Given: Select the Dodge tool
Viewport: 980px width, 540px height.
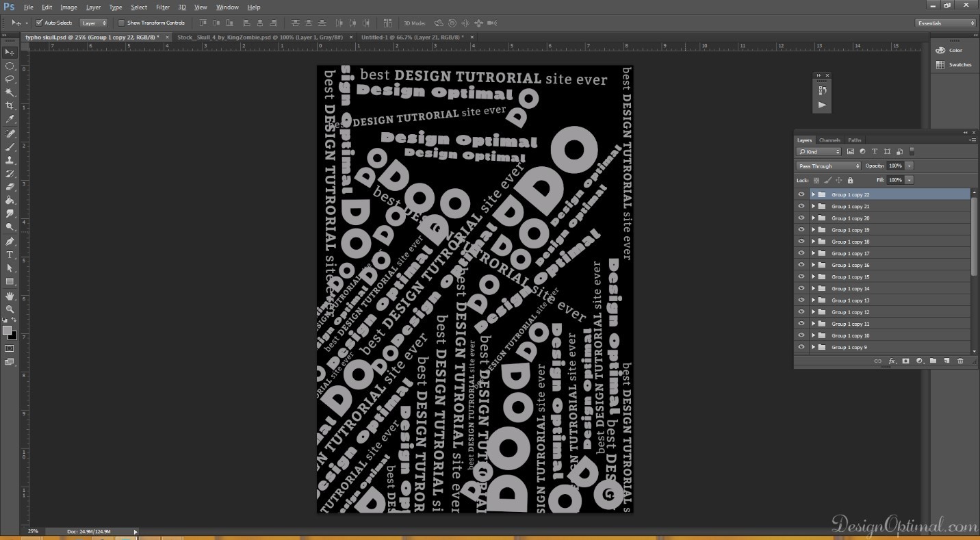Looking at the screenshot, I should point(10,226).
